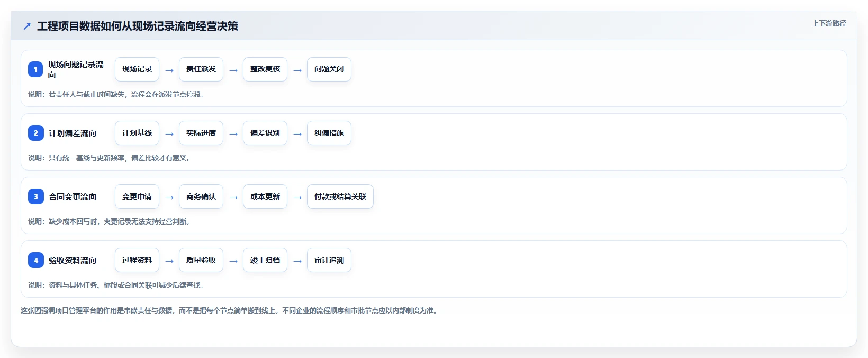Click the arrow between 实际进度 and 偏差识别
This screenshot has width=868, height=358.
233,134
